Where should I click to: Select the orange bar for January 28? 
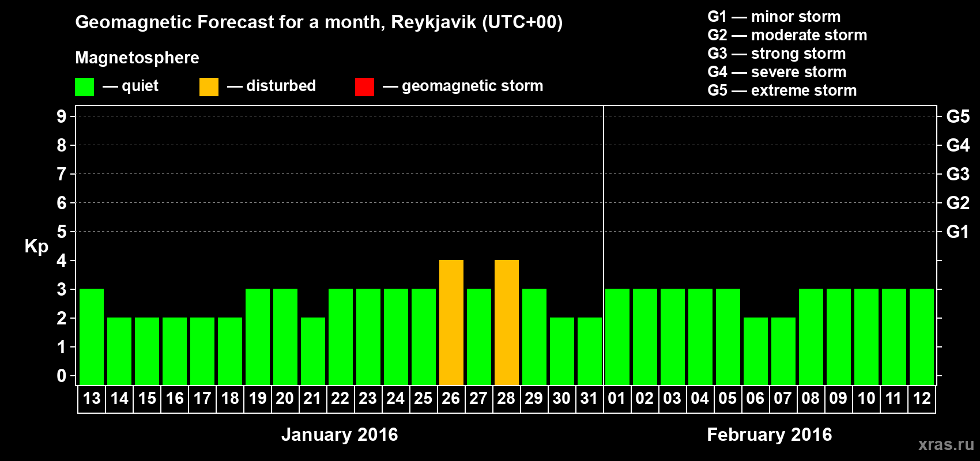tap(507, 322)
